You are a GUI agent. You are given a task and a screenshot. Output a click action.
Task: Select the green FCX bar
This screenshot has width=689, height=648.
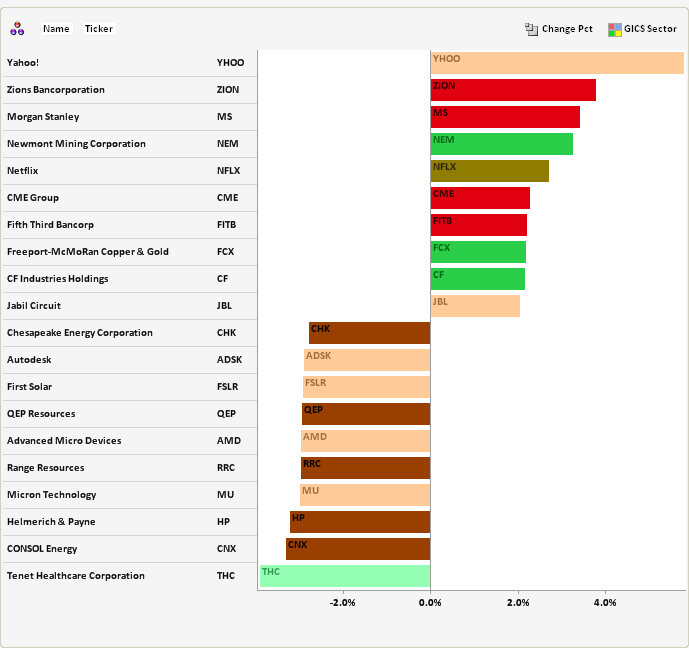click(478, 252)
